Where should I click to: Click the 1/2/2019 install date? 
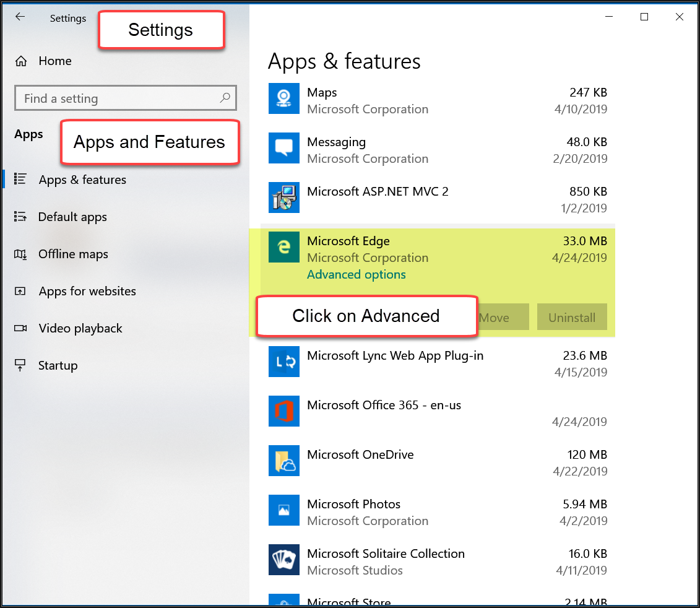(x=584, y=208)
